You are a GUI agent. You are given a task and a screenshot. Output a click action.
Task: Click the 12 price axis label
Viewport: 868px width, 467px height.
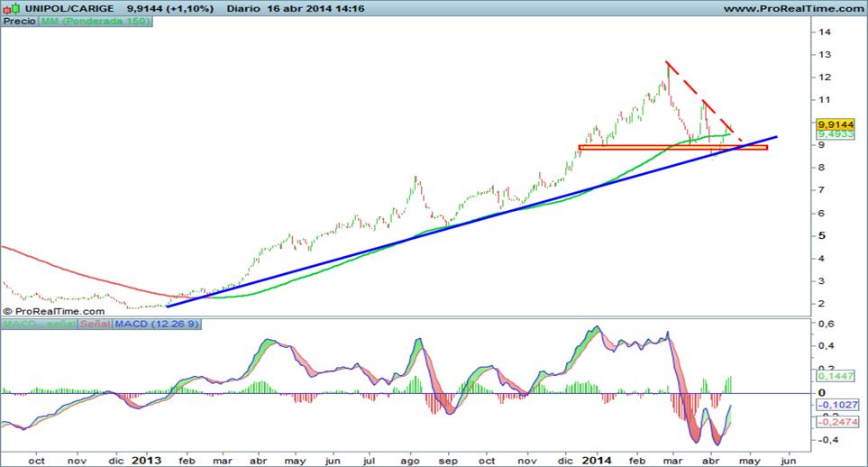825,77
